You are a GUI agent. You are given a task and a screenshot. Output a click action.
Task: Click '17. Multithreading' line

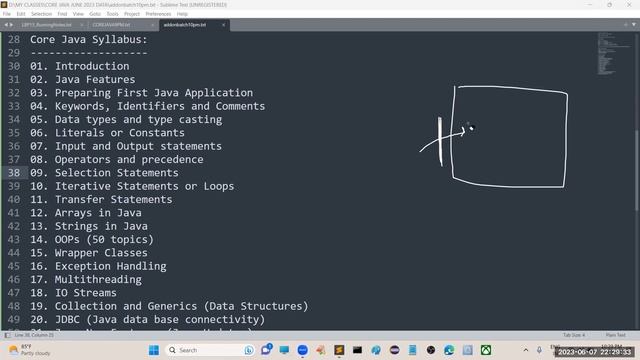click(86, 280)
